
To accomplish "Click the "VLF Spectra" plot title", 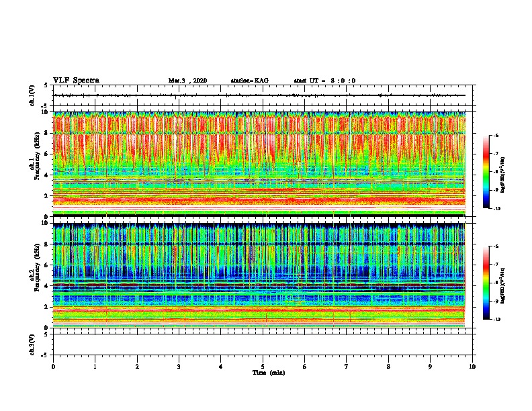I will [76, 81].
